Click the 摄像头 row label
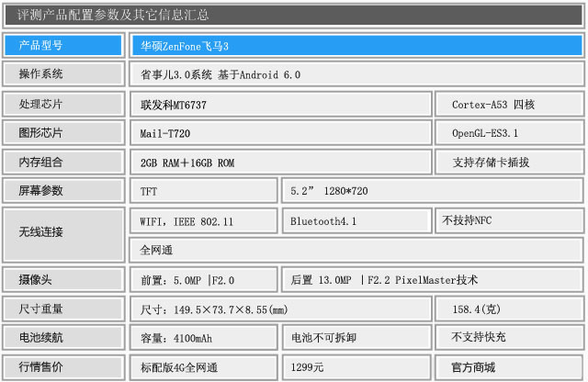The image size is (588, 382). [x=63, y=279]
